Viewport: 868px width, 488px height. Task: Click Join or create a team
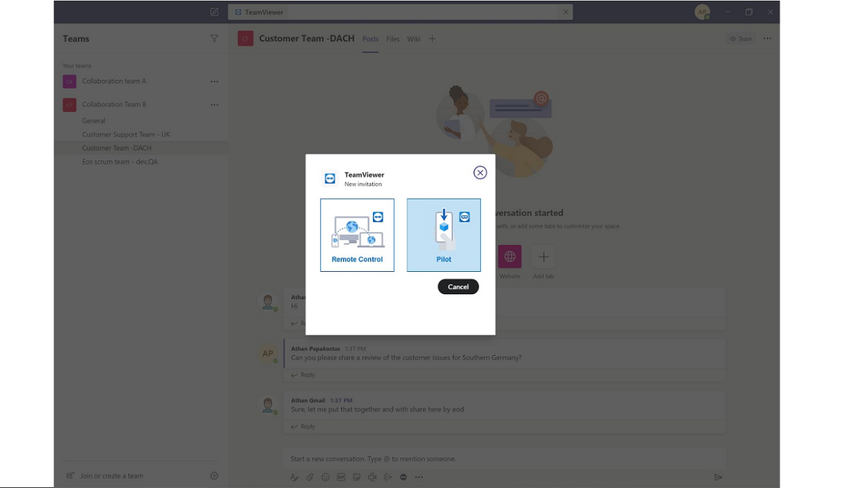[105, 476]
